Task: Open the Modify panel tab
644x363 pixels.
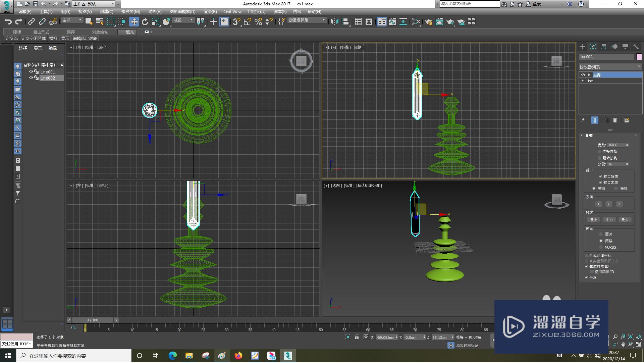Action: click(593, 47)
